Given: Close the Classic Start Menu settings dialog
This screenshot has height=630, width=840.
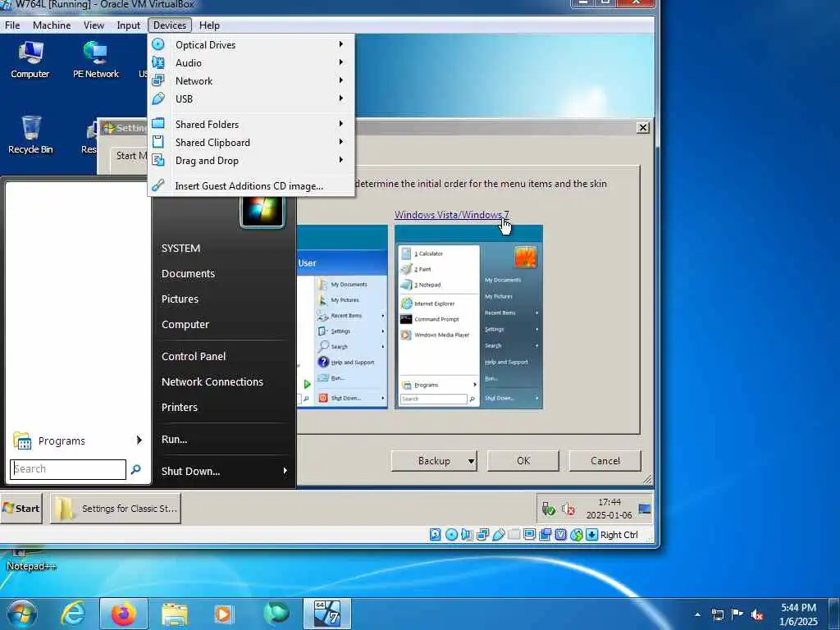Looking at the screenshot, I should coord(643,127).
